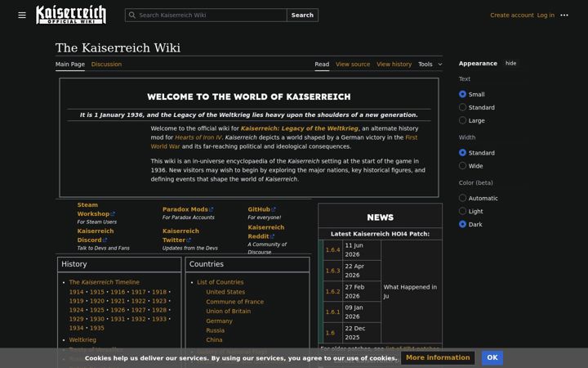
Task: Open the 1927 timeline year
Action: (x=138, y=310)
